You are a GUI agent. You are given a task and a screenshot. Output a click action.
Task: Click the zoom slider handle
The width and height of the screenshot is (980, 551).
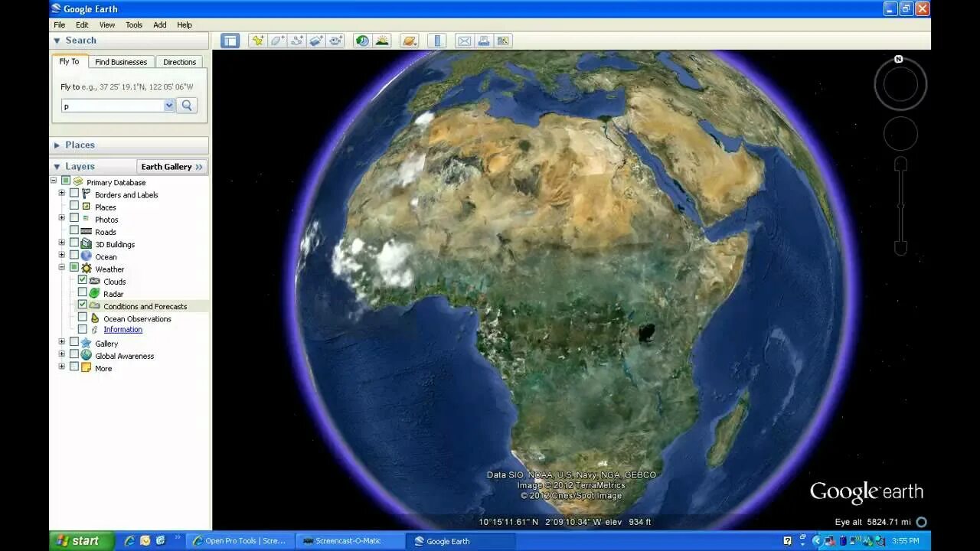click(901, 206)
